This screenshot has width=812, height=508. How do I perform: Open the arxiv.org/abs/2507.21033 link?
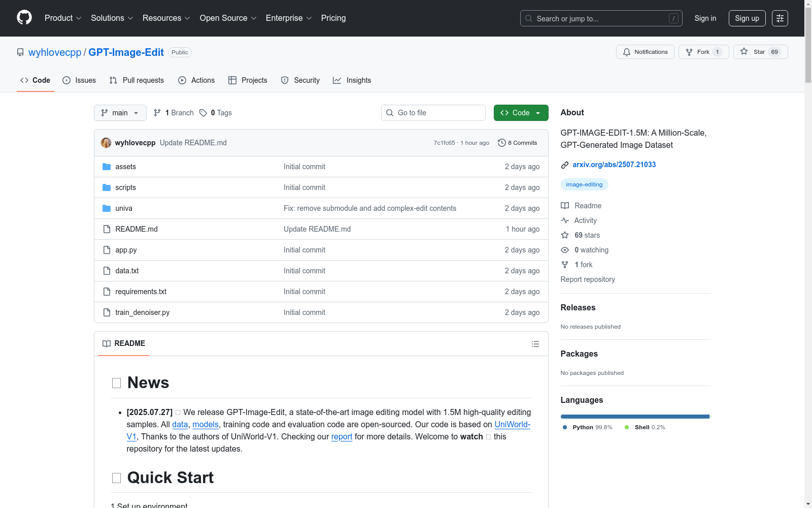pos(614,165)
